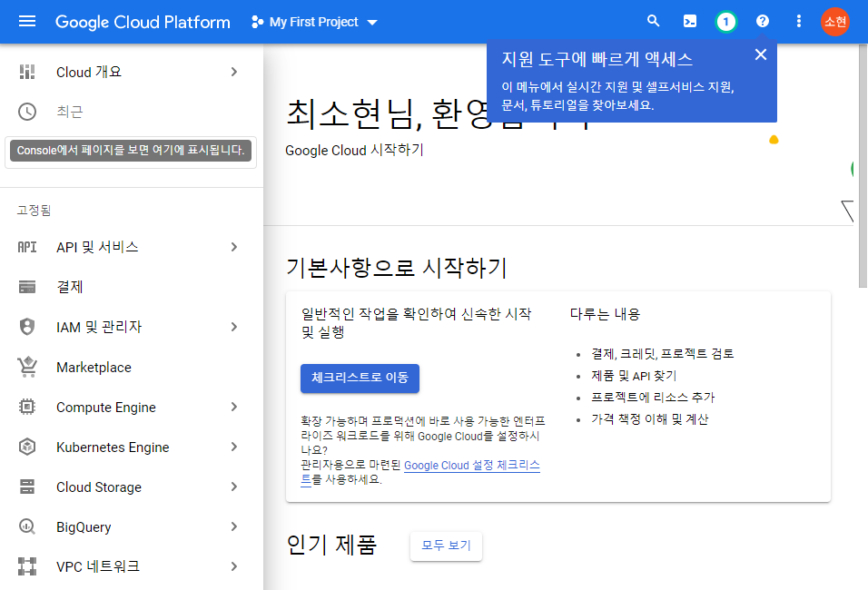Click the BigQuery magnifier icon
868x590 pixels.
pos(27,526)
